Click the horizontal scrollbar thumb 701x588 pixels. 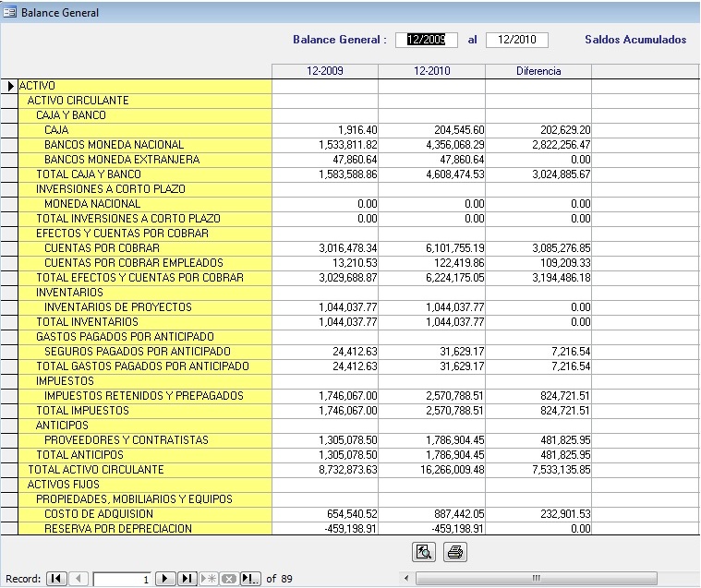[537, 578]
